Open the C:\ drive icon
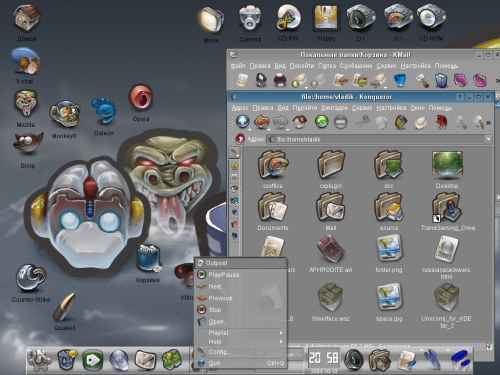This screenshot has width=500, height=375. point(398,18)
